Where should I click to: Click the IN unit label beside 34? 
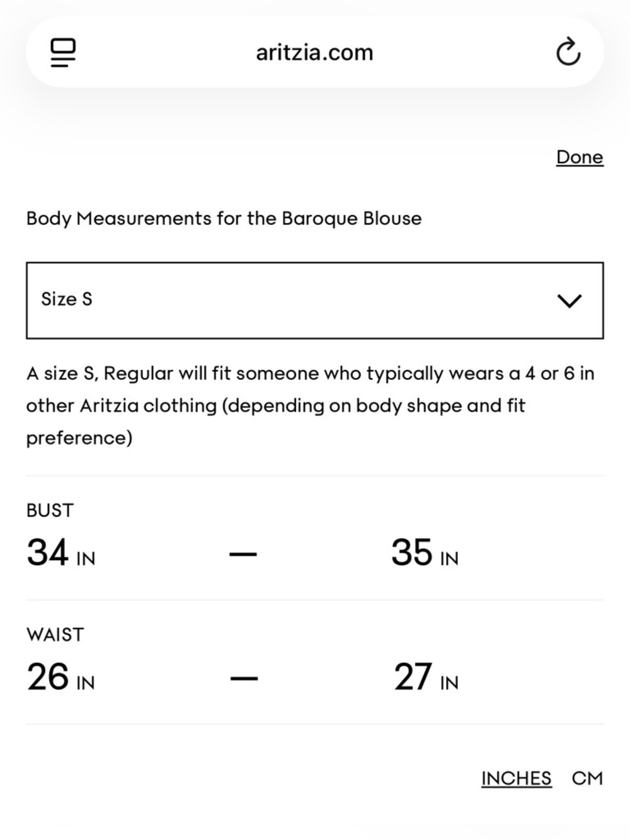(86, 559)
